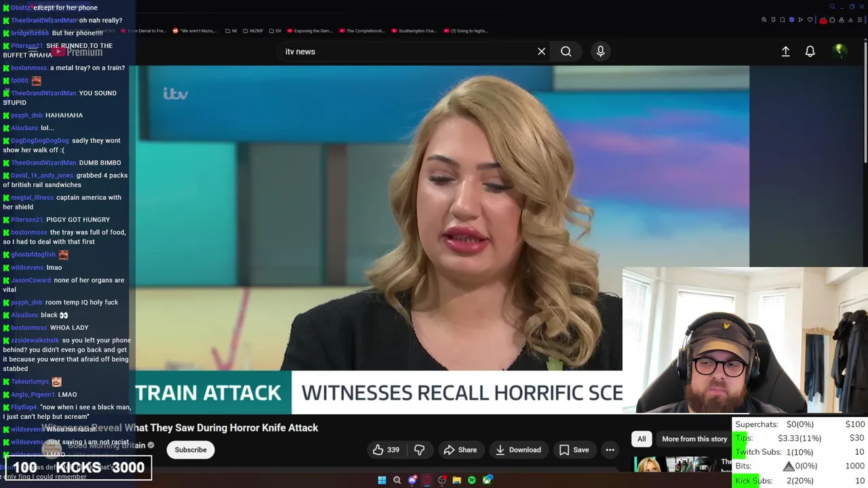
Task: Click the browser tab search icon
Action: (x=832, y=7)
